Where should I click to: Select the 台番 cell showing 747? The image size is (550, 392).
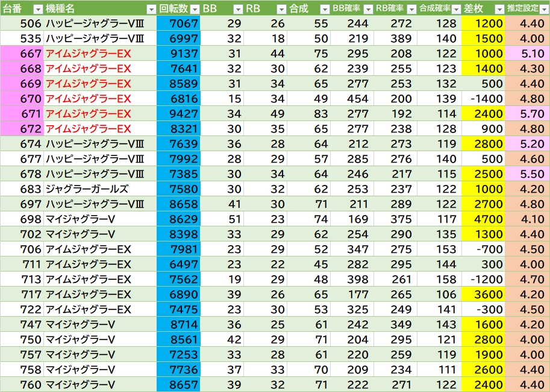22,325
